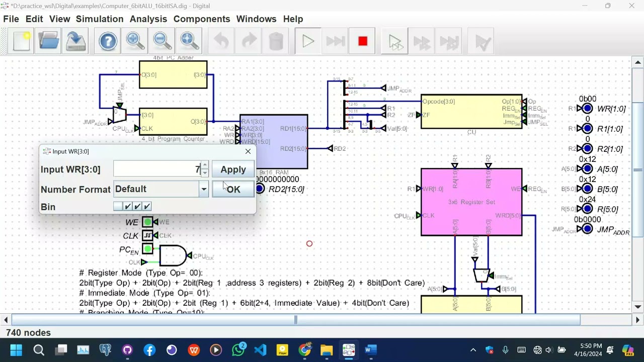Toggle the WE input pin
This screenshot has height=362, width=644.
147,222
